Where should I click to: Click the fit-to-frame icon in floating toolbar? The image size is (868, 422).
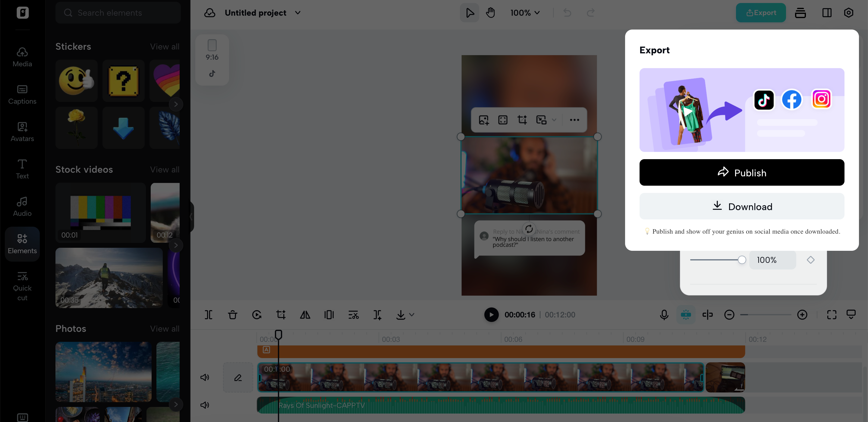click(503, 120)
